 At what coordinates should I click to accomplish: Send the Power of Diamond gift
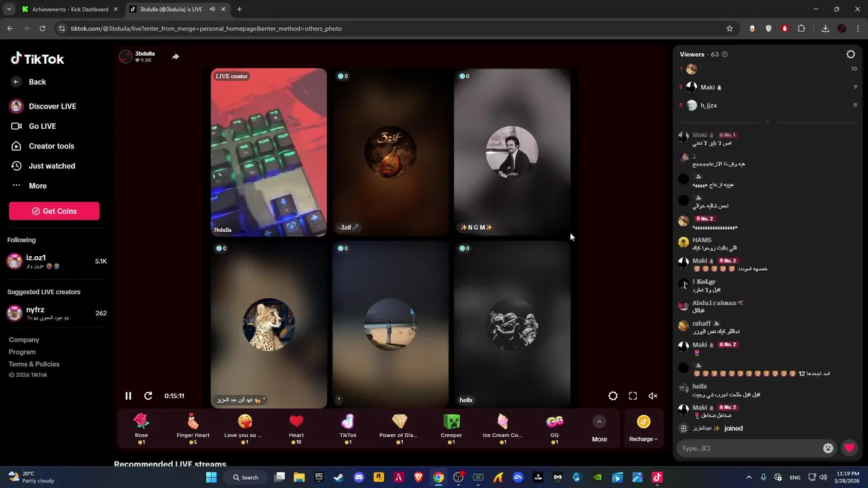pyautogui.click(x=399, y=429)
